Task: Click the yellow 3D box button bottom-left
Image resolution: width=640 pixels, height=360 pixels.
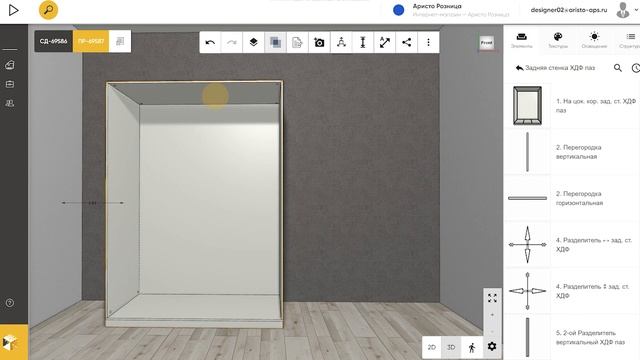Action: pyautogui.click(x=14, y=342)
